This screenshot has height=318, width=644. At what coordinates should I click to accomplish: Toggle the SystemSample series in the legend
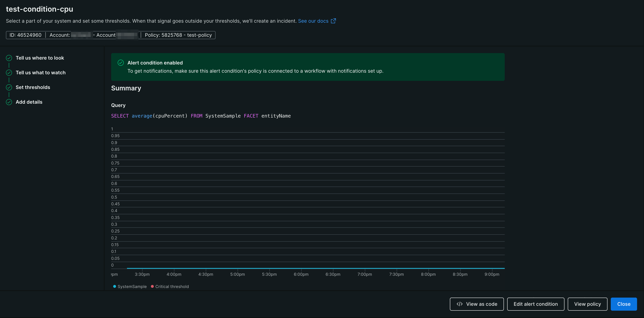click(130, 287)
